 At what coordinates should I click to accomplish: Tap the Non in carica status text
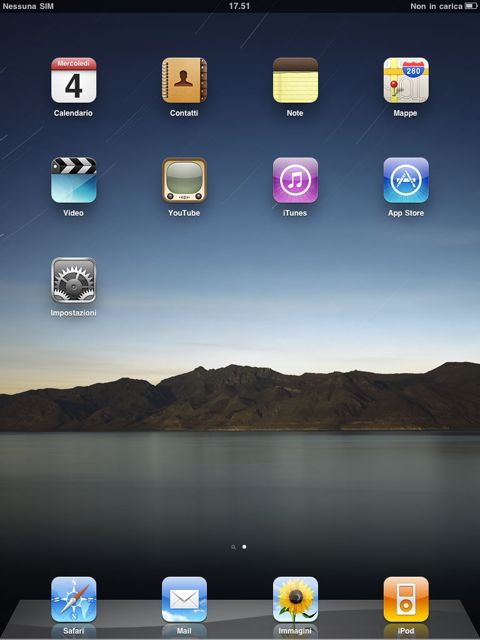tap(436, 6)
